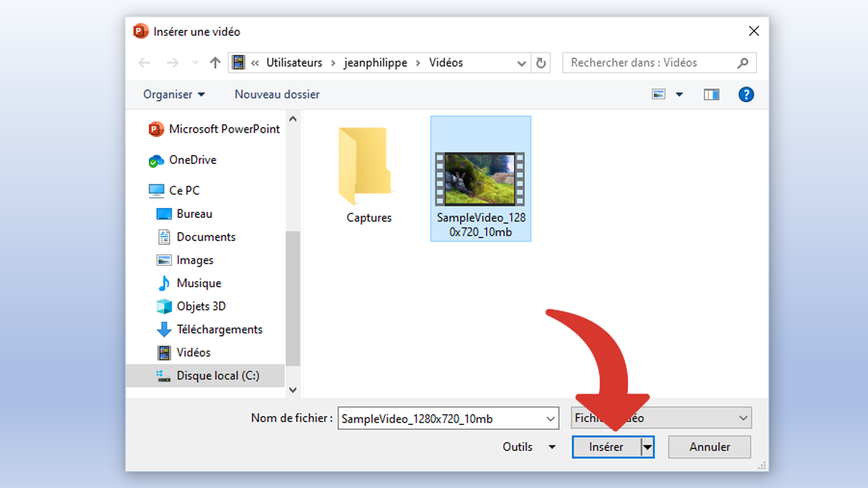Open the Insérer button dropdown arrow

tap(647, 447)
